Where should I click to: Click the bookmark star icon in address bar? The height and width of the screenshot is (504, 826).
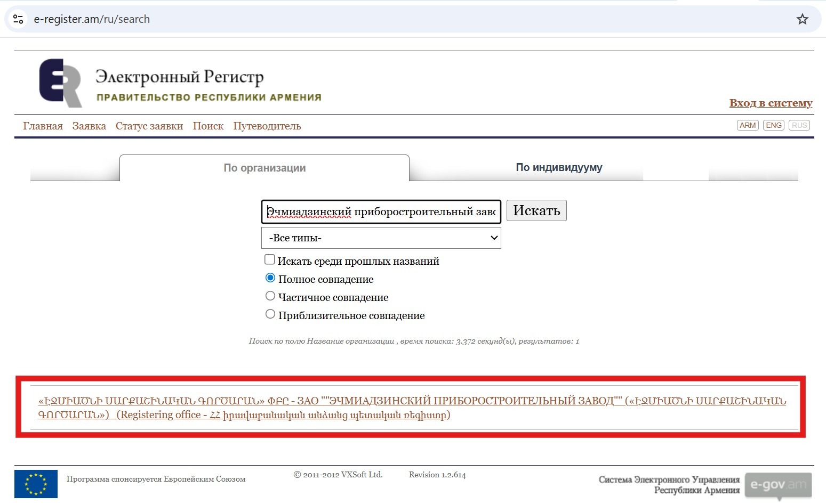tap(802, 20)
